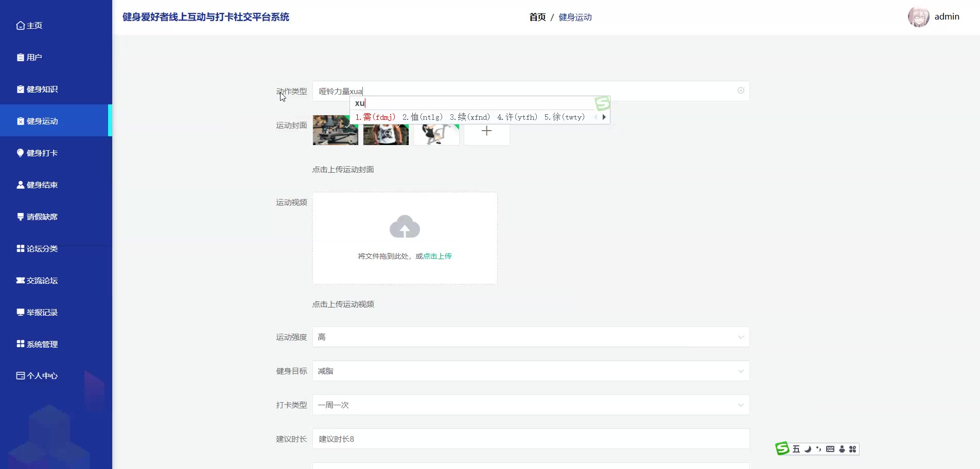Clear the 动作类型 field with the circle-x icon
Image resolution: width=980 pixels, height=469 pixels.
(x=741, y=91)
